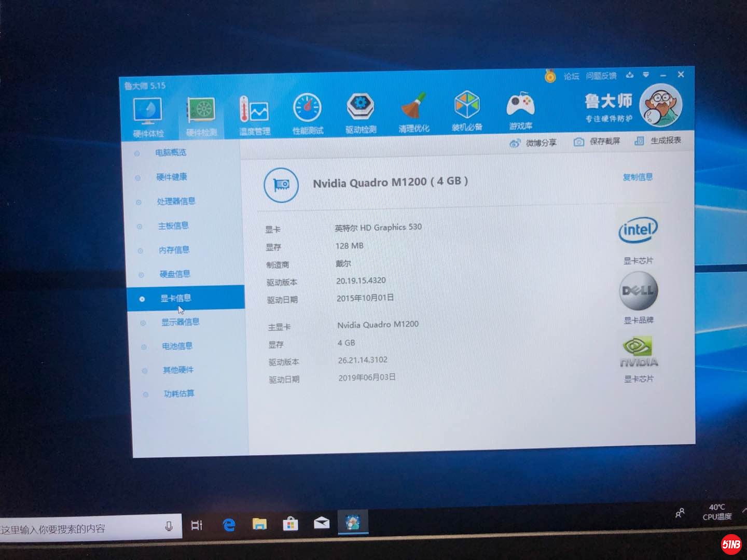The width and height of the screenshot is (747, 560).
Task: Run 驱动检测 driver detection
Action: pyautogui.click(x=360, y=111)
